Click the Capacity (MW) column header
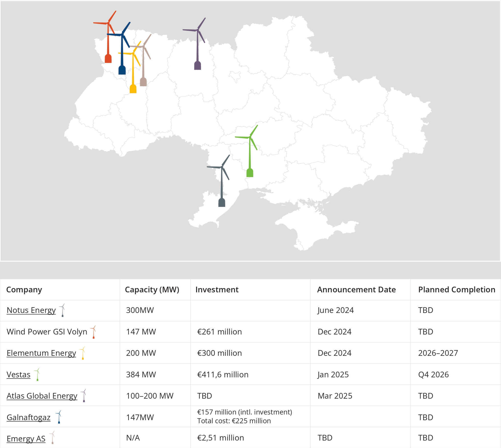This screenshot has width=501, height=448. point(152,289)
